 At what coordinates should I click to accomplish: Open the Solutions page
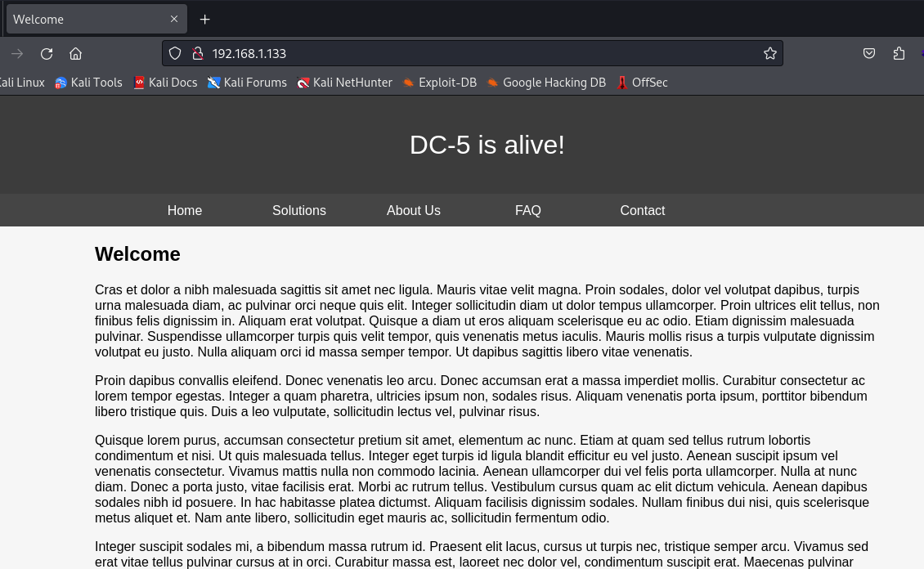coord(298,210)
